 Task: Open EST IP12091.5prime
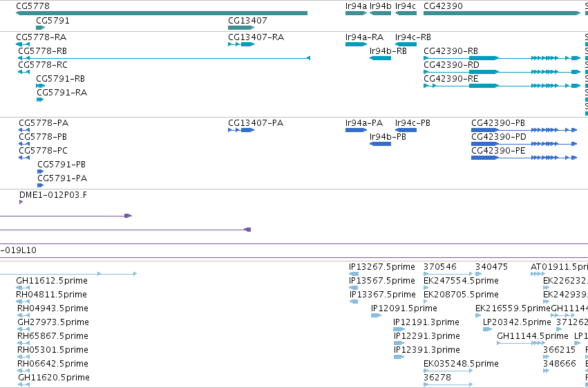click(404, 309)
